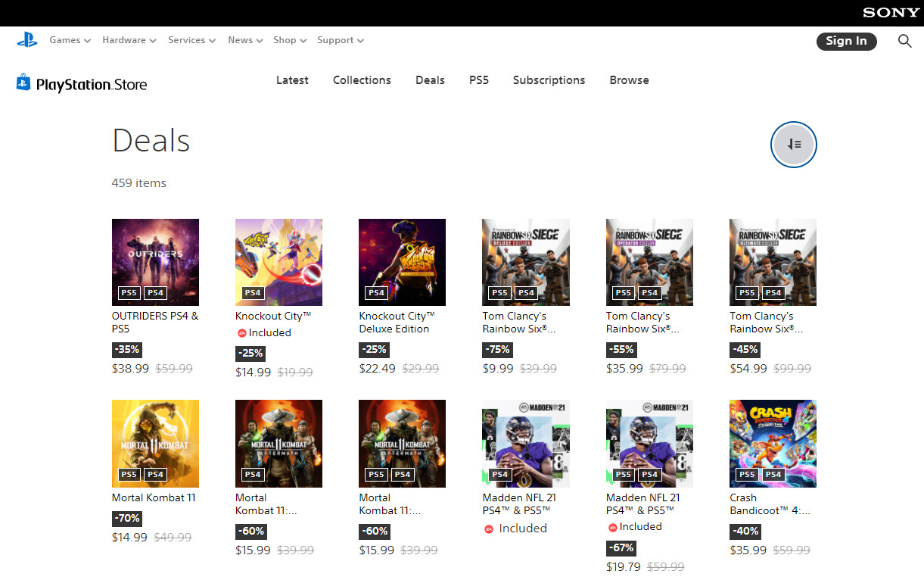924x580 pixels.
Task: Open the search magnifier icon
Action: pyautogui.click(x=904, y=41)
